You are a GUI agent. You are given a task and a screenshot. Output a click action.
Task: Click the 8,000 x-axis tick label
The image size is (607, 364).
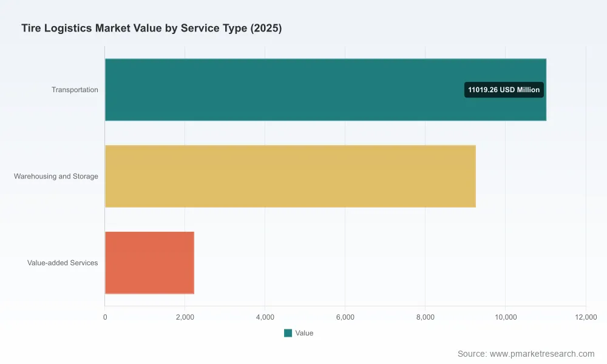point(426,317)
